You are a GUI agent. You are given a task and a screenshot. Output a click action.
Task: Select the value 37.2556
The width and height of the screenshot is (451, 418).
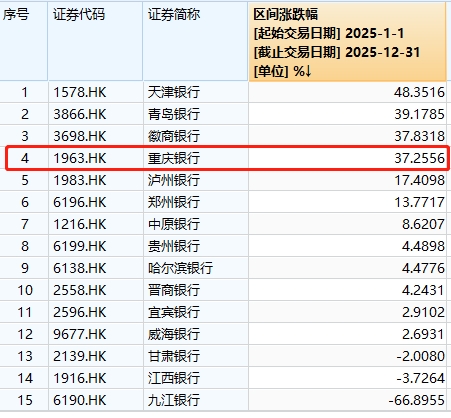click(x=419, y=158)
